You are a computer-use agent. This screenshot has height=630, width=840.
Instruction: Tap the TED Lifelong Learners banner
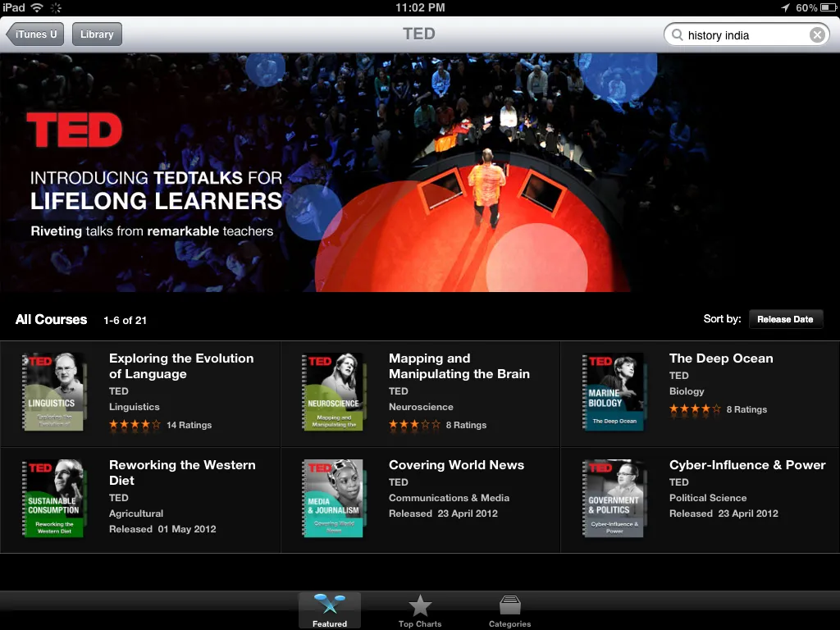point(420,172)
